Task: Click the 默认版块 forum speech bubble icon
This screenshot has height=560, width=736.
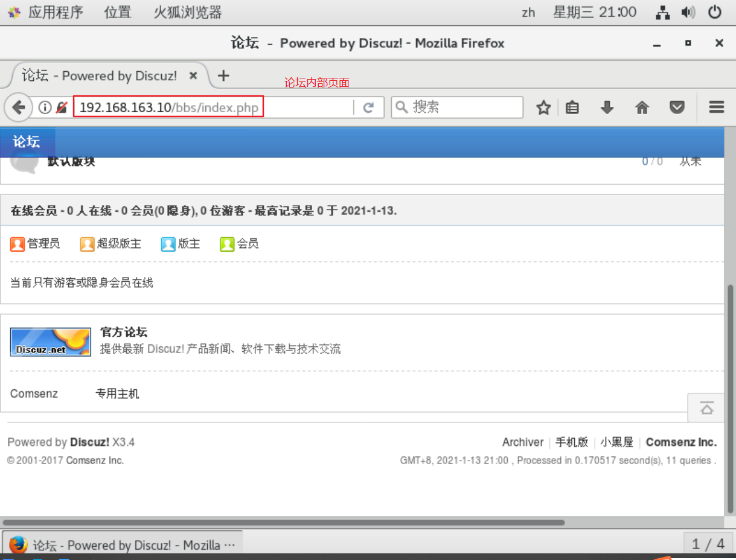Action: tap(25, 164)
